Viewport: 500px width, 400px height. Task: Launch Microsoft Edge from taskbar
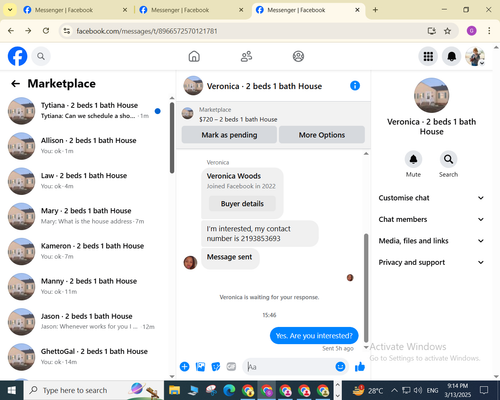[x=229, y=390]
